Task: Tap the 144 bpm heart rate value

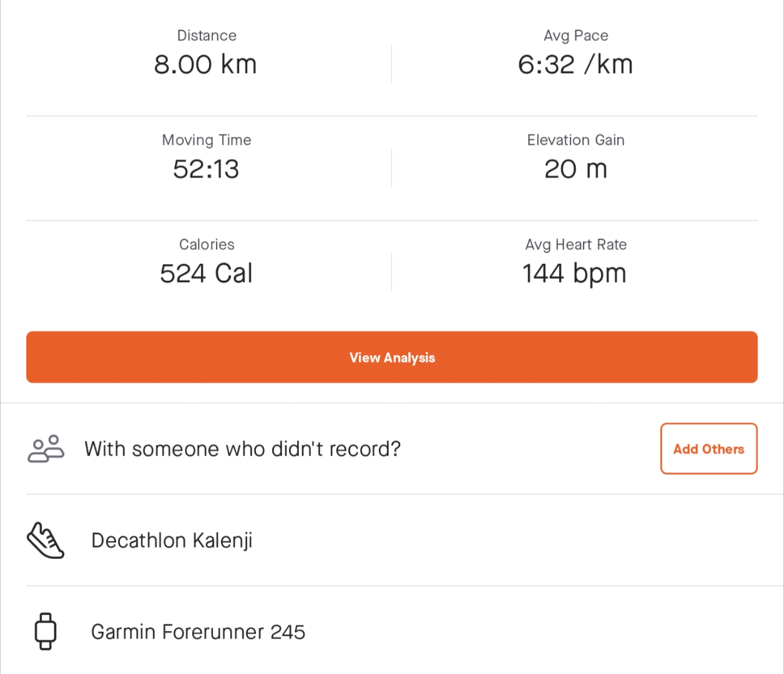Action: (574, 274)
